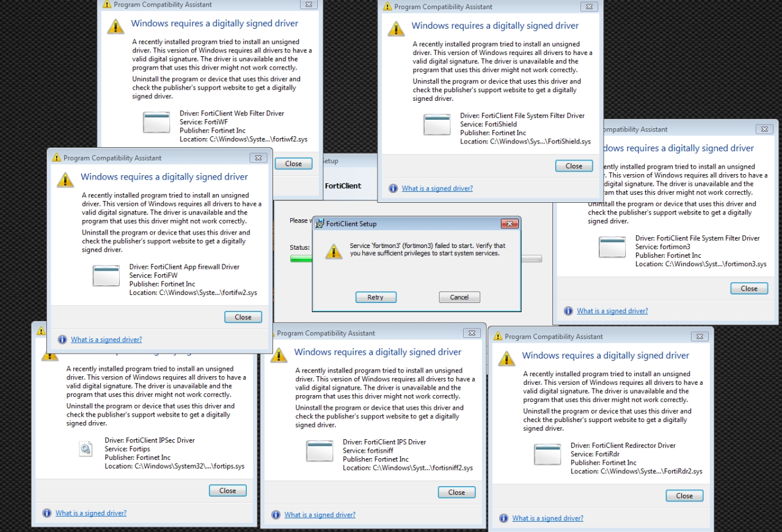Select the driver icon beside FortiClient App firewall Driver
The width and height of the screenshot is (782, 532).
[106, 276]
